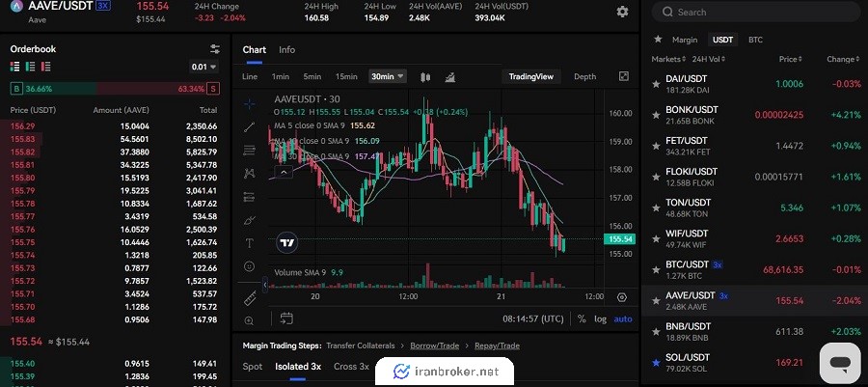Open the emoji icons tool
This screenshot has width=868, height=387.
249,266
